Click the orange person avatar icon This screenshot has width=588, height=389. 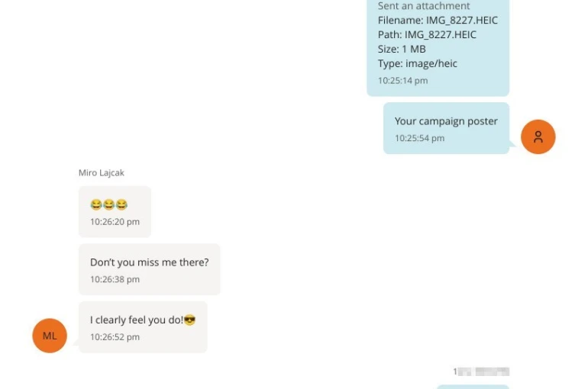pos(538,137)
